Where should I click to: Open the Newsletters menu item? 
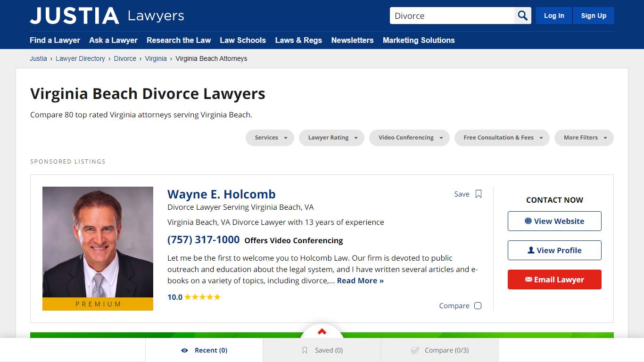point(352,40)
